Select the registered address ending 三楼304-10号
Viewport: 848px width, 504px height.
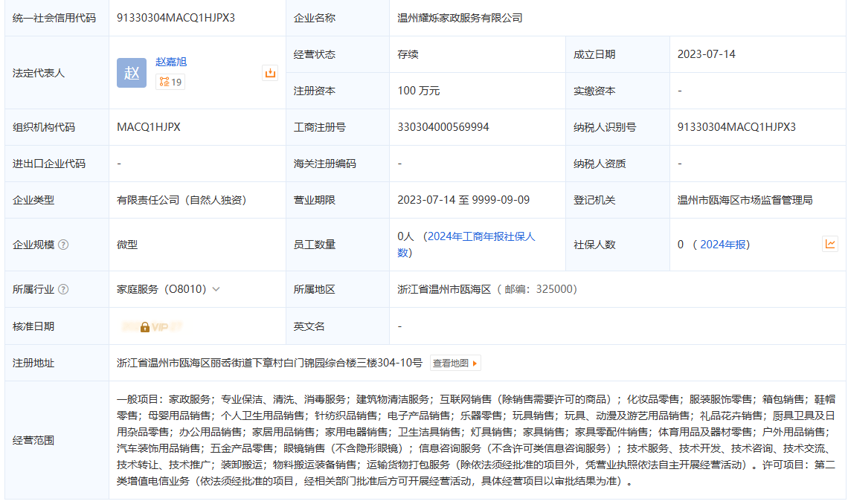tap(269, 363)
